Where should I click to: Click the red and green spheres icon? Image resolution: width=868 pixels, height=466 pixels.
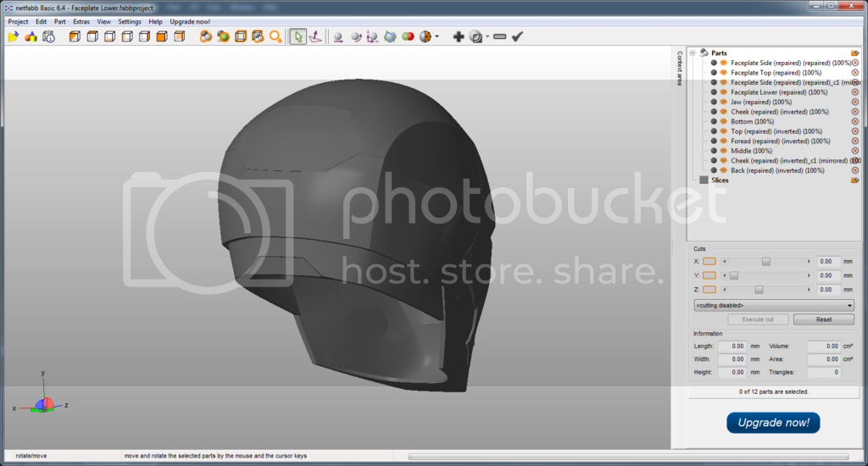coord(408,37)
